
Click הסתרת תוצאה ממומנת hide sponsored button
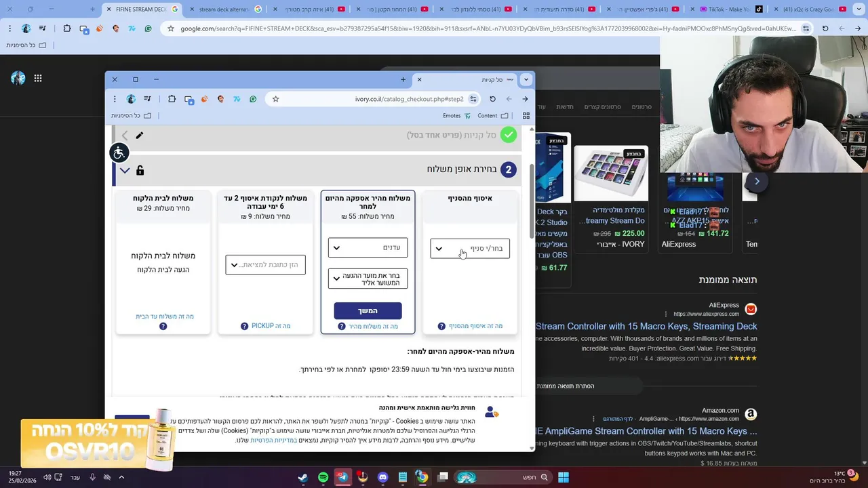pyautogui.click(x=566, y=386)
